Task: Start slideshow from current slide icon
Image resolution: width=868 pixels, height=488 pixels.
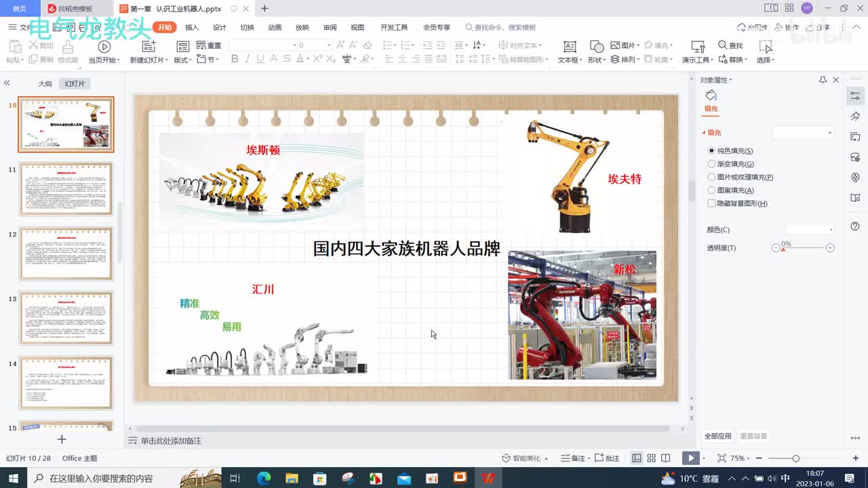Action: [x=104, y=47]
